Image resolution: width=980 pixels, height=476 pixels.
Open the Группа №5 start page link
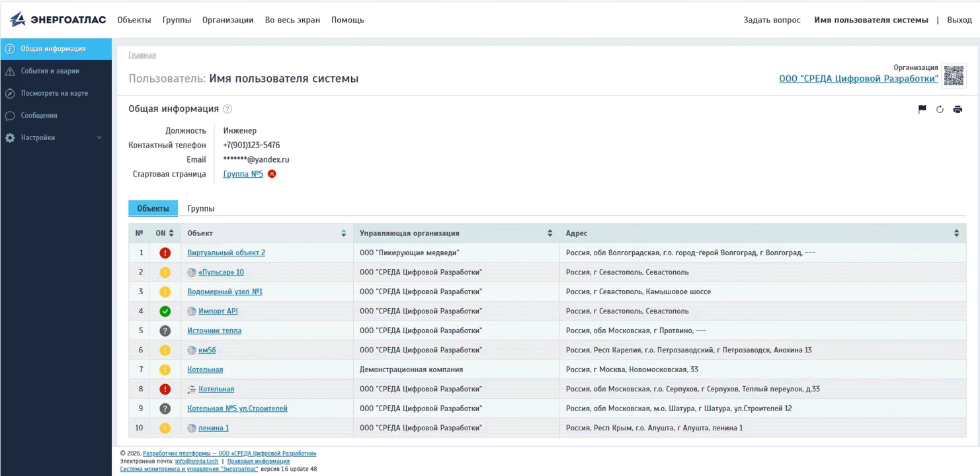pos(243,174)
